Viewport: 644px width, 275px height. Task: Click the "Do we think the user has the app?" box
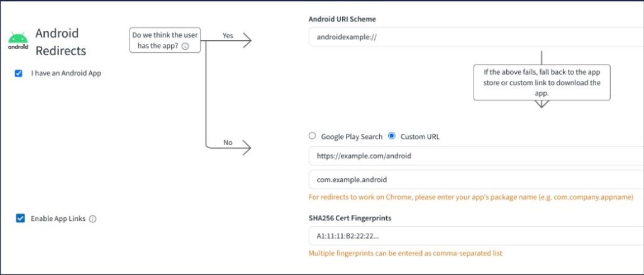[165, 40]
